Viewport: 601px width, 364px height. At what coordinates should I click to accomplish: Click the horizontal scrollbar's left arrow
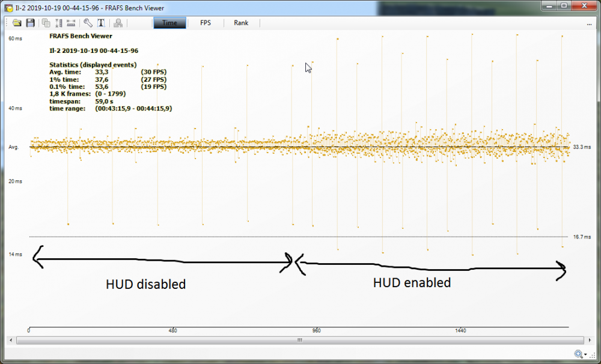(x=11, y=340)
